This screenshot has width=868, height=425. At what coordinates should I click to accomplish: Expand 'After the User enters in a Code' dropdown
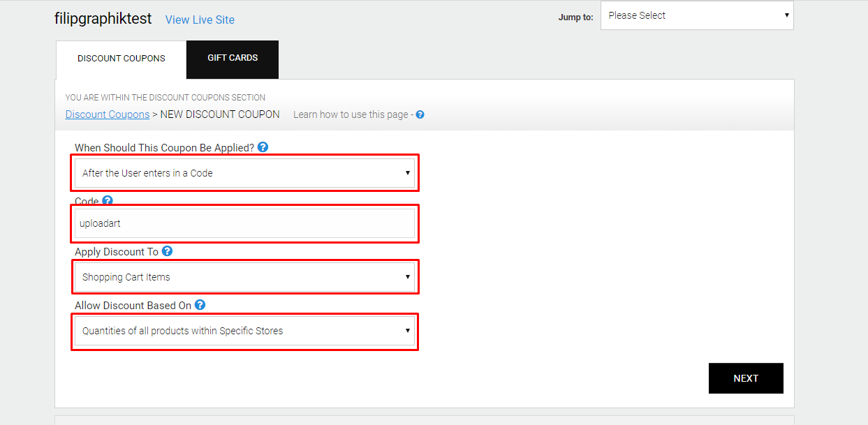[x=244, y=173]
